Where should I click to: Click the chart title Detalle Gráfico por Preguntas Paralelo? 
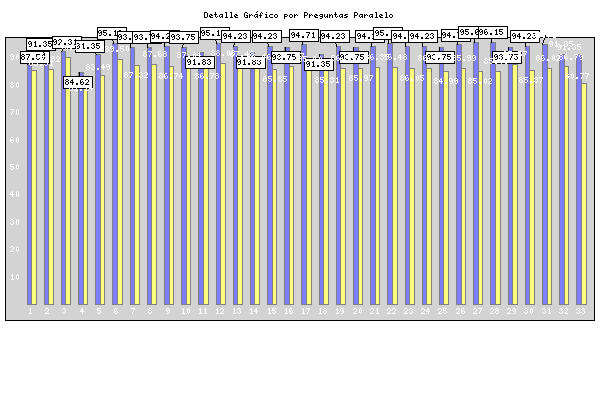[298, 15]
